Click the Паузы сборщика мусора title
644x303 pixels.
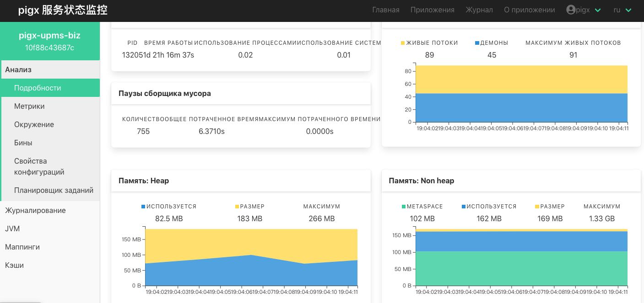pyautogui.click(x=165, y=93)
